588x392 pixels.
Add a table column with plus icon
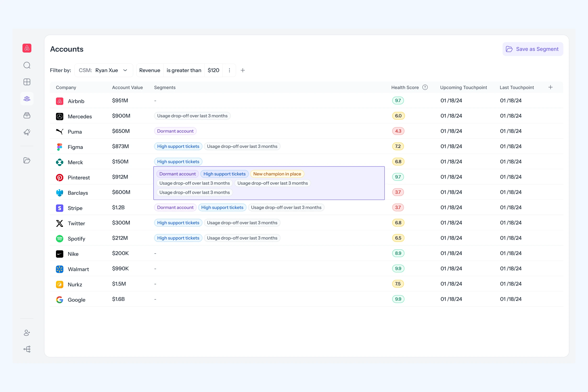click(x=551, y=87)
